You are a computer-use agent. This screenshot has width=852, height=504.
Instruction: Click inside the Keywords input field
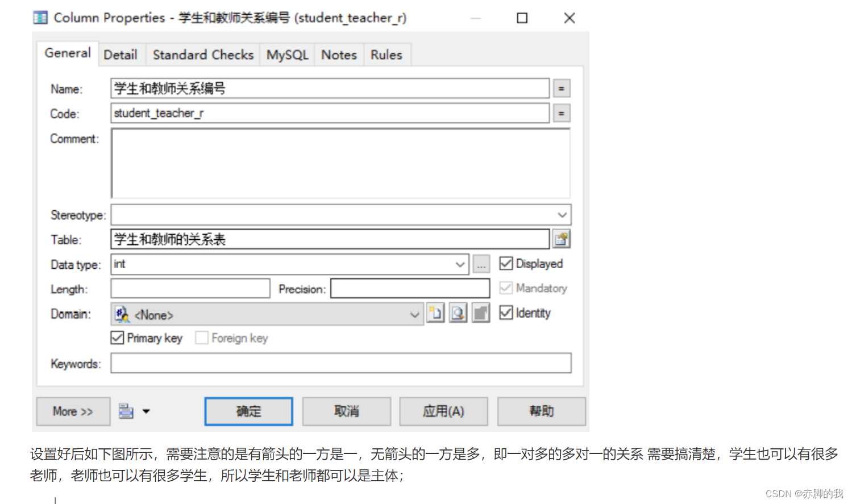tap(341, 363)
